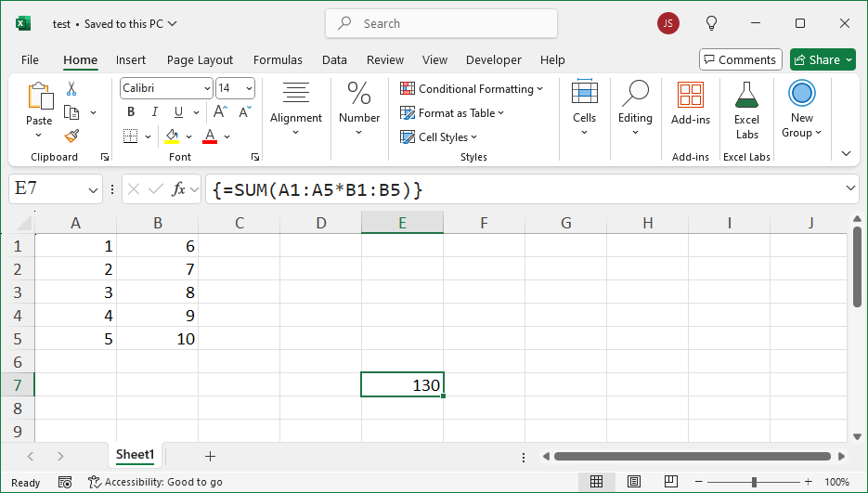Screen dimensions: 868x493
Task: Open the font size 14 dropdown
Action: 249,88
